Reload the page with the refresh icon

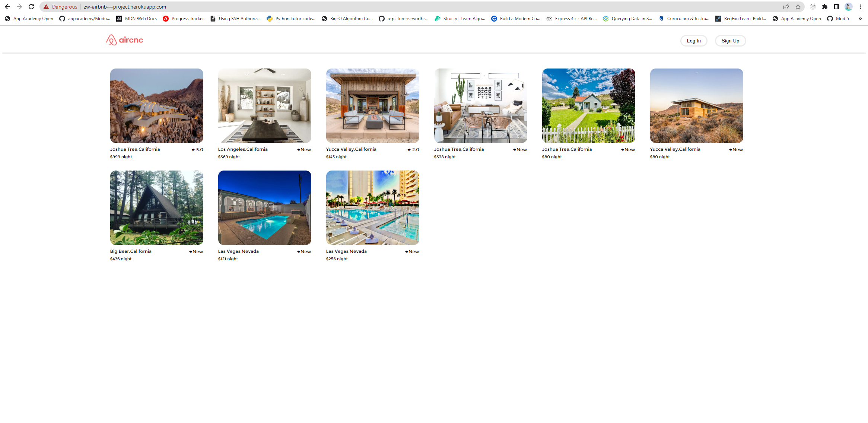coord(31,7)
